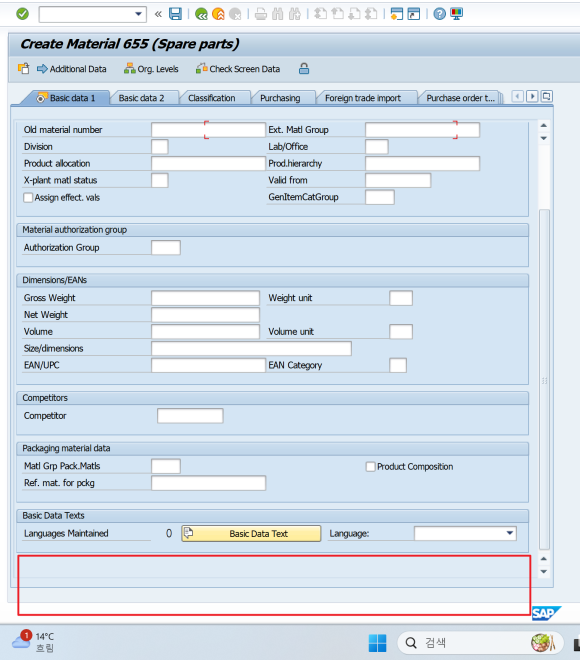Jump to the last page with its icon

click(371, 14)
